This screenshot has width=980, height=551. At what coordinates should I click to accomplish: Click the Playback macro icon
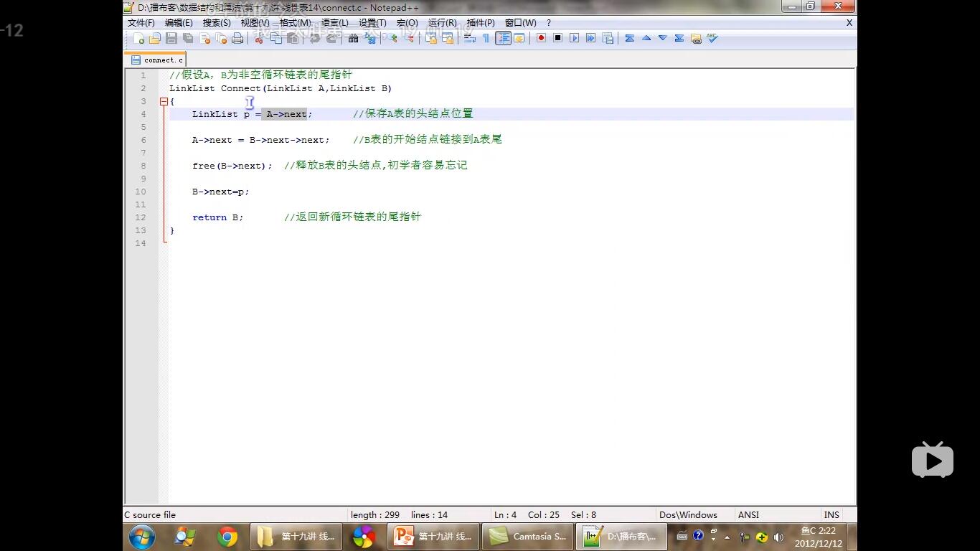tap(574, 38)
